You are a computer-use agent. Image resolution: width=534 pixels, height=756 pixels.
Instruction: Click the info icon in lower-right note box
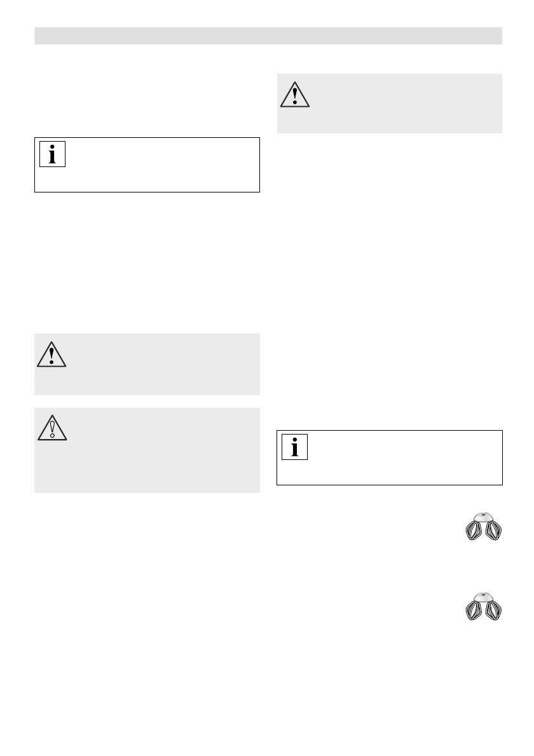[294, 448]
